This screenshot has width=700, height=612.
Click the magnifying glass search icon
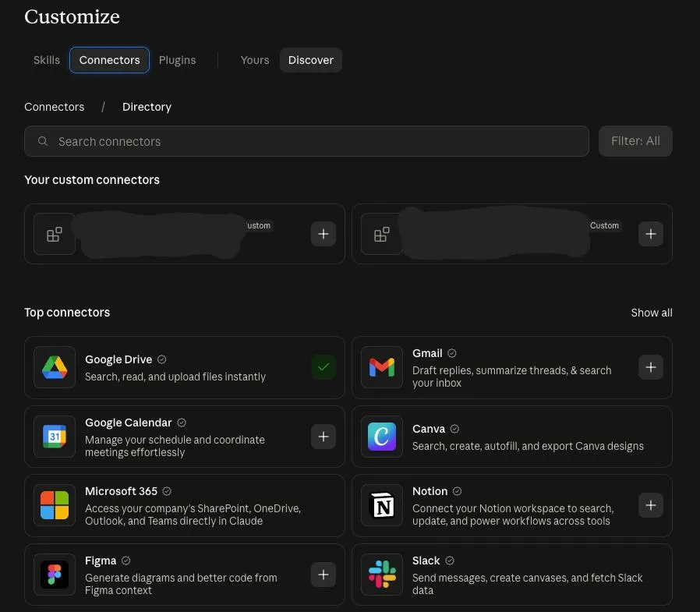coord(43,141)
